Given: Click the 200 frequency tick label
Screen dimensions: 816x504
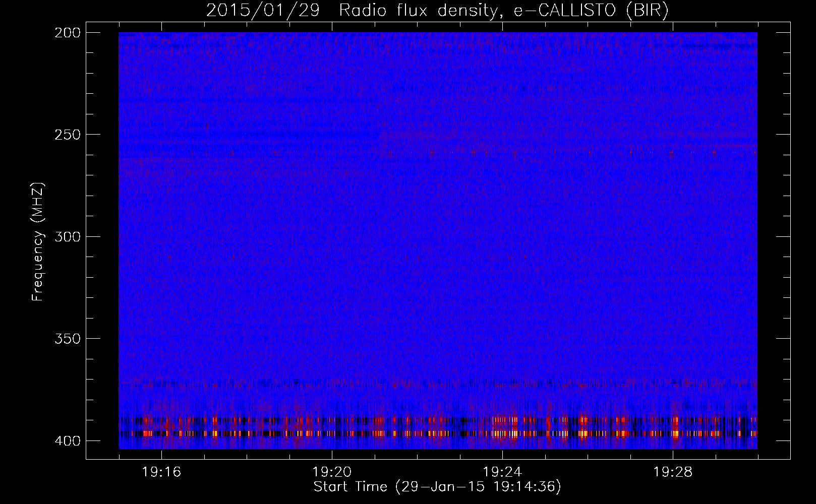Looking at the screenshot, I should pos(67,33).
